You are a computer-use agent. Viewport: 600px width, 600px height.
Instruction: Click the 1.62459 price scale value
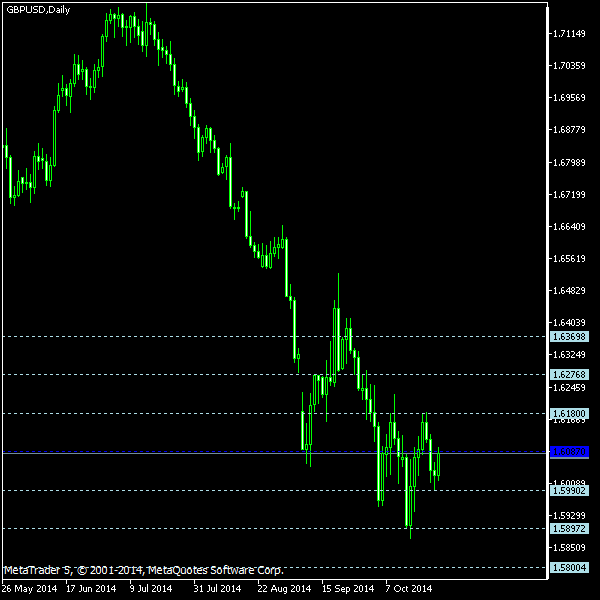[x=569, y=388]
